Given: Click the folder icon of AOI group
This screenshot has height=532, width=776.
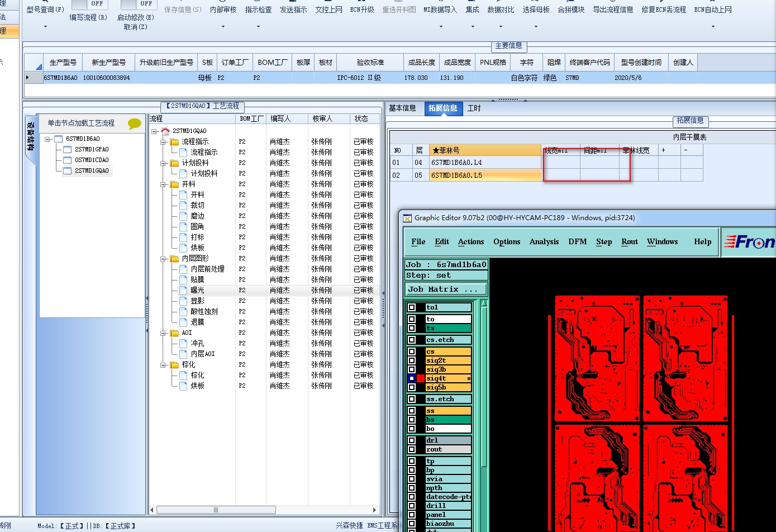Looking at the screenshot, I should (174, 332).
